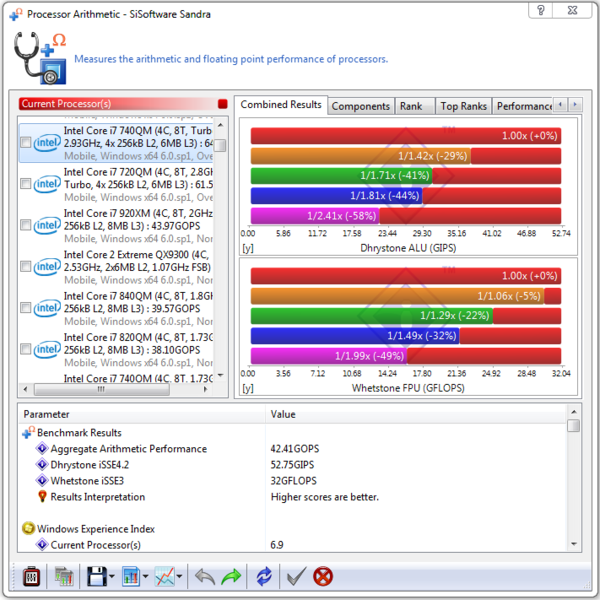This screenshot has width=600, height=600.
Task: Accept with the checkmark icon
Action: click(x=297, y=577)
